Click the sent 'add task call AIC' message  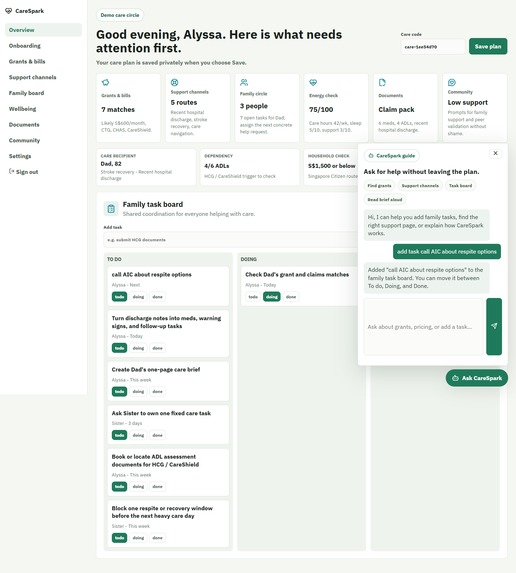click(x=447, y=251)
